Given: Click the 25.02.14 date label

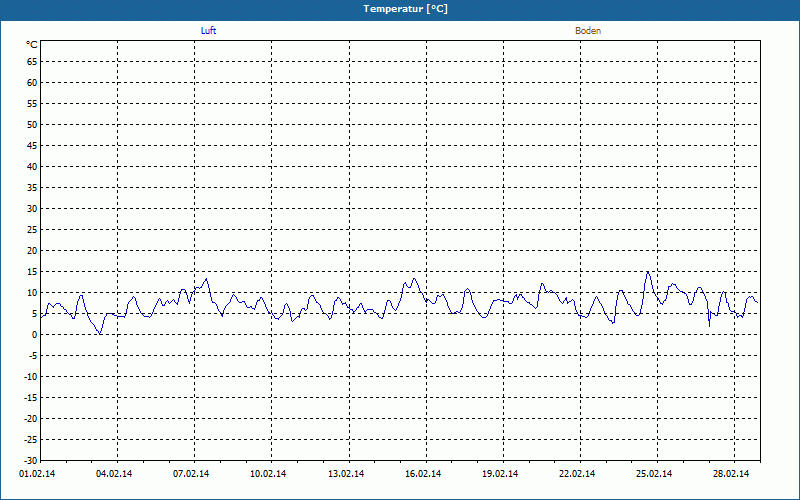Looking at the screenshot, I should [654, 473].
